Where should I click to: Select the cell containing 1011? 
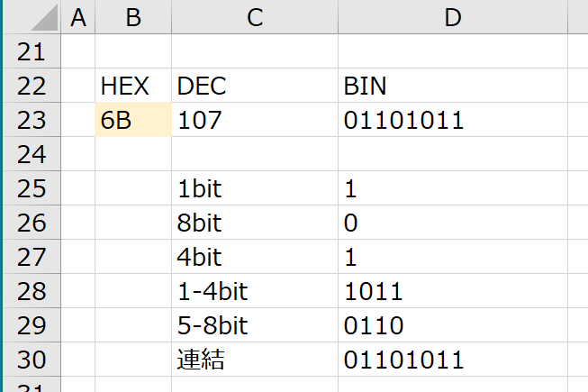tap(453, 291)
